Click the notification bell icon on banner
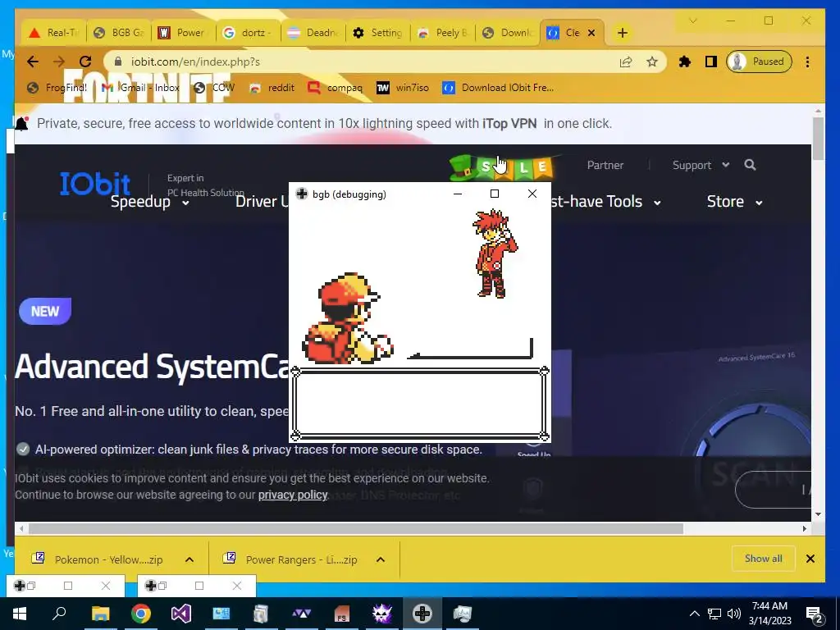Image resolution: width=840 pixels, height=630 pixels. point(21,124)
